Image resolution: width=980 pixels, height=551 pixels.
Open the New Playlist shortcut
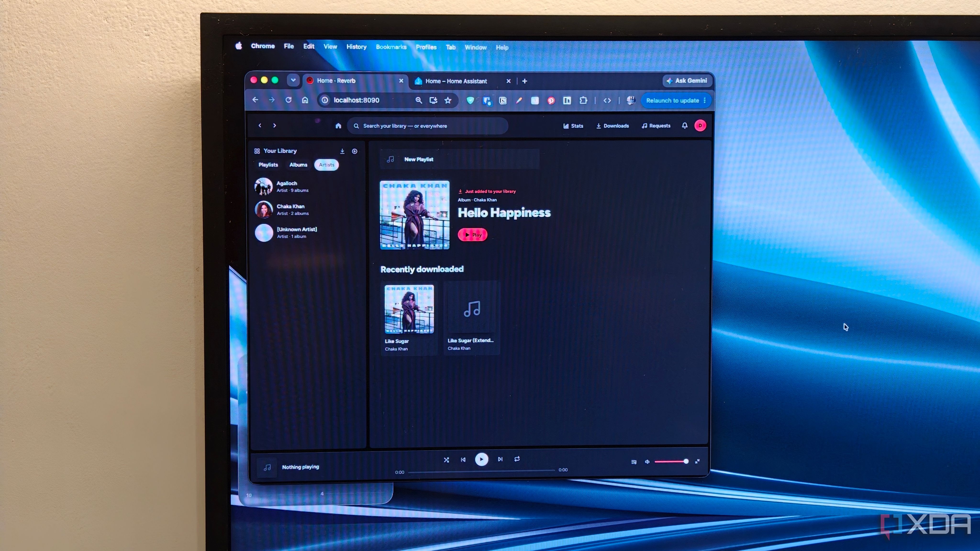click(459, 159)
